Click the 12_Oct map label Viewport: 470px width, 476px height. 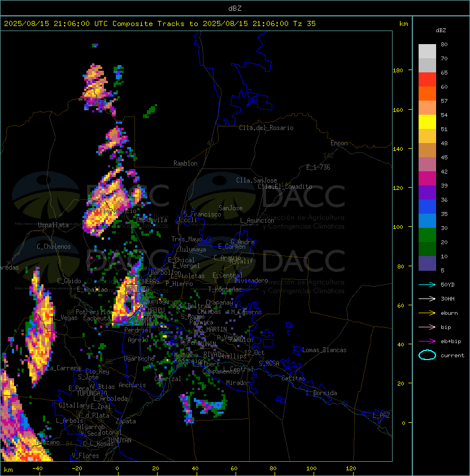pyautogui.click(x=254, y=353)
